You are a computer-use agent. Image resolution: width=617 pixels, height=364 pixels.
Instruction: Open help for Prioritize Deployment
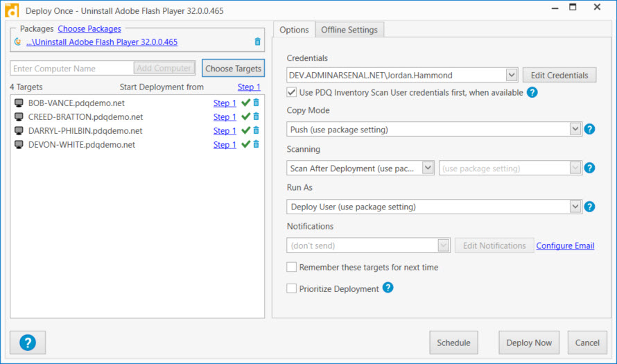click(x=388, y=288)
